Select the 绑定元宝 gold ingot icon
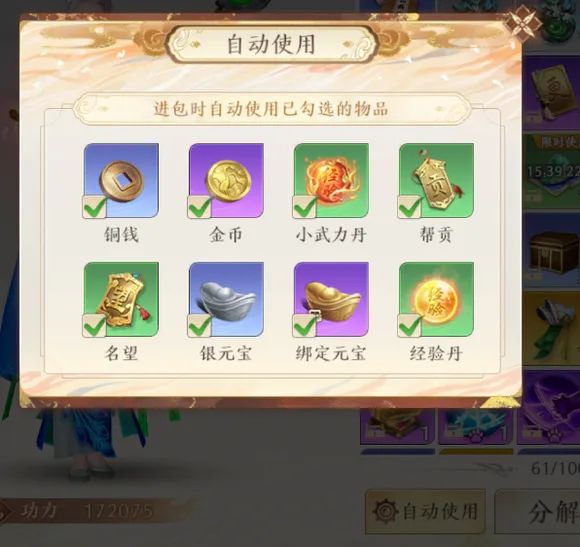The image size is (580, 547). [331, 299]
